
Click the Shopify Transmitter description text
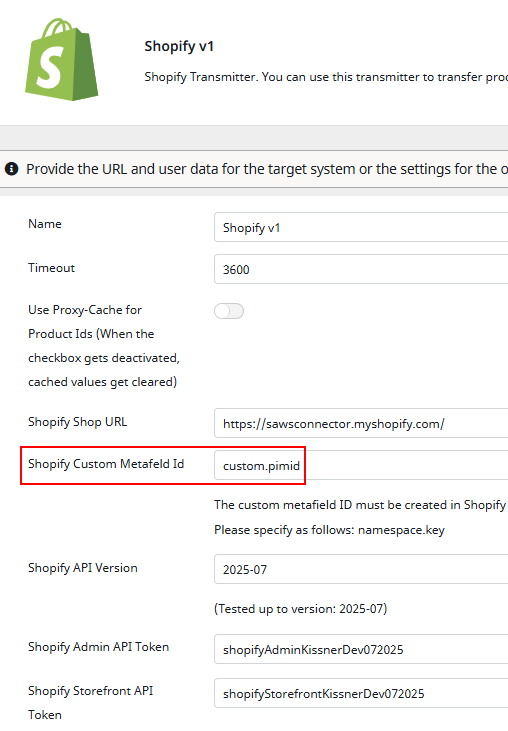pos(326,77)
